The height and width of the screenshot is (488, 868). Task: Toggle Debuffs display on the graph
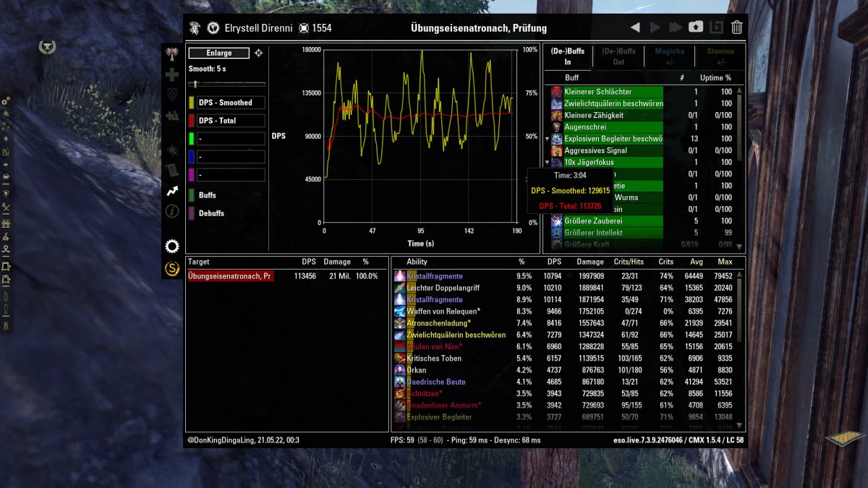tap(212, 213)
